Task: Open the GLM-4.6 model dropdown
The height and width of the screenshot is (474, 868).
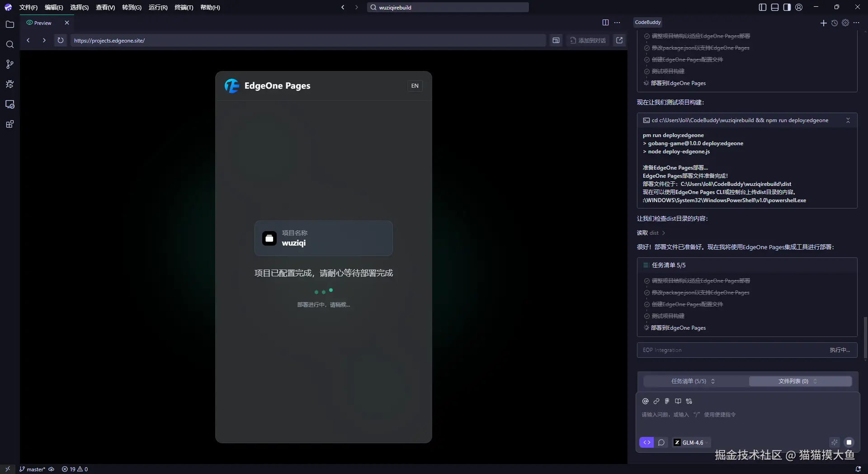Action: [x=691, y=442]
